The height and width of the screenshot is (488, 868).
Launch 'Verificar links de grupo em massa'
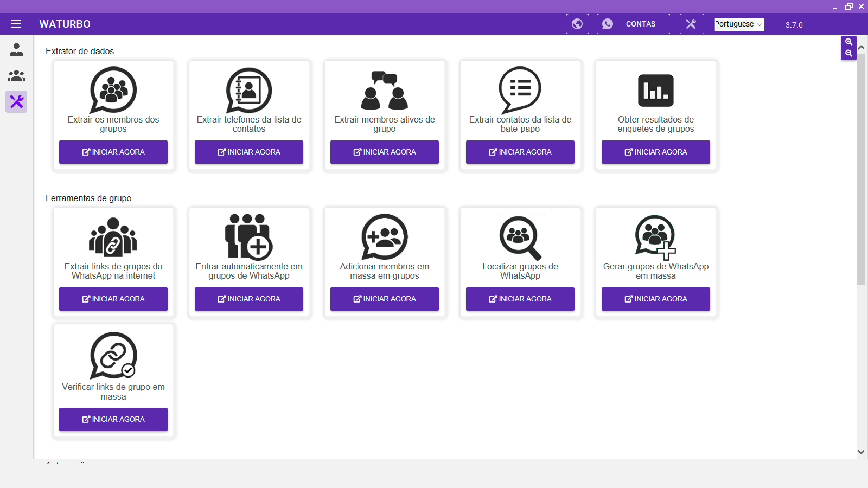pyautogui.click(x=113, y=419)
